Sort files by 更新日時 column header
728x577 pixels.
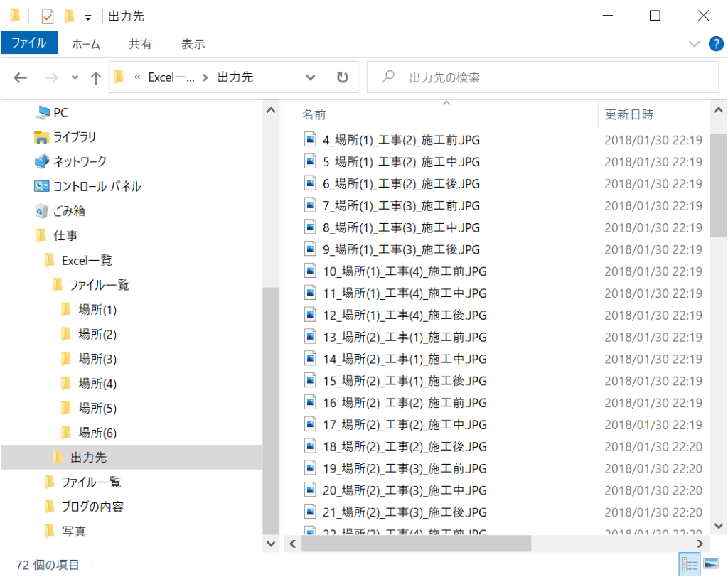pos(629,114)
